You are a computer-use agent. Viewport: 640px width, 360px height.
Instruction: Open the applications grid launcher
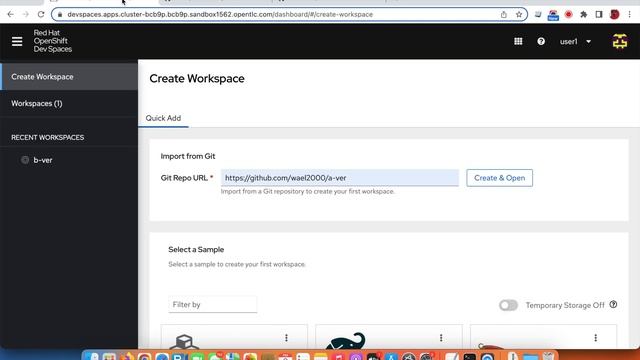coord(518,41)
